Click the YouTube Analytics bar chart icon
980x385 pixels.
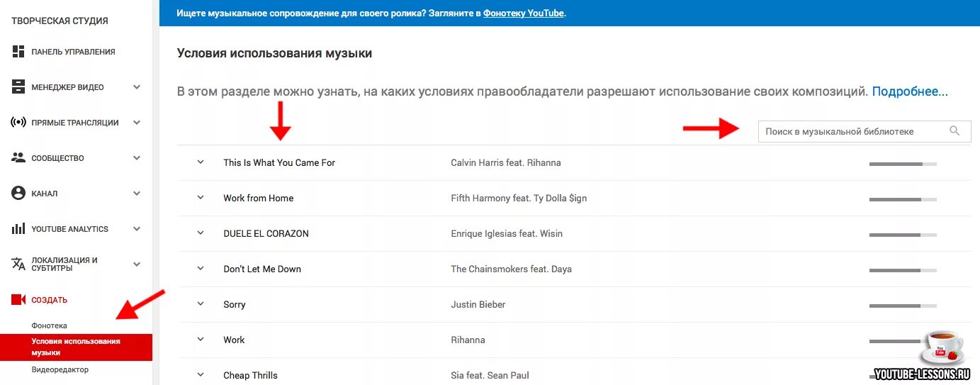[x=18, y=229]
